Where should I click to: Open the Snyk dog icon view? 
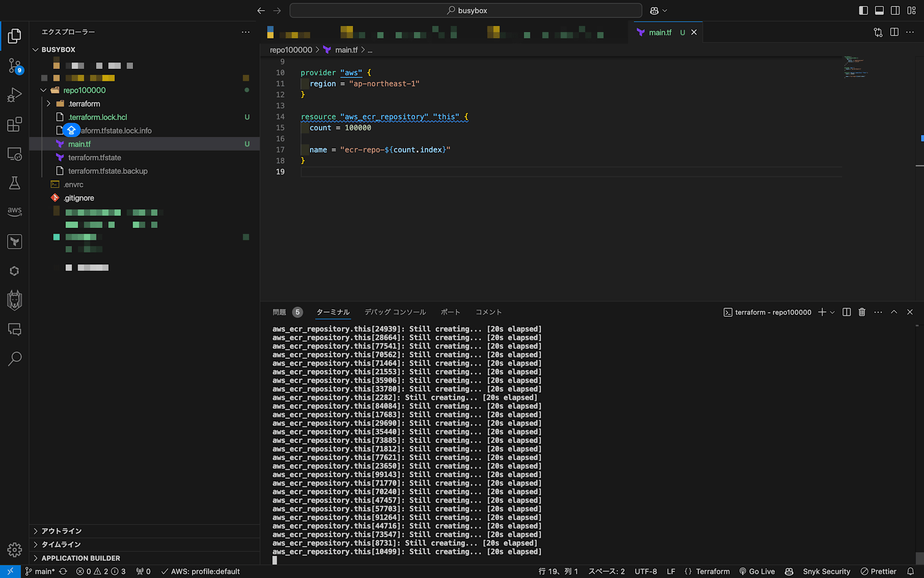[14, 300]
